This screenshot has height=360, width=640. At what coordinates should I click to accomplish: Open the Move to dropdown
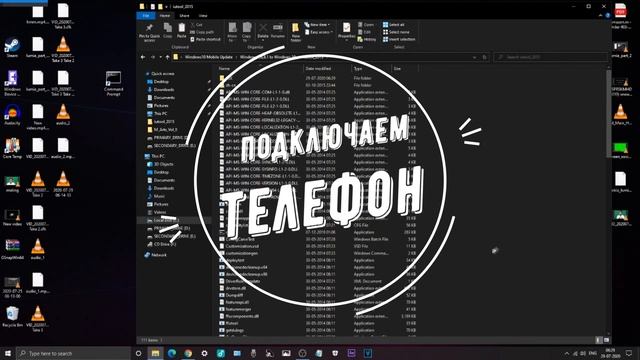pos(232,33)
